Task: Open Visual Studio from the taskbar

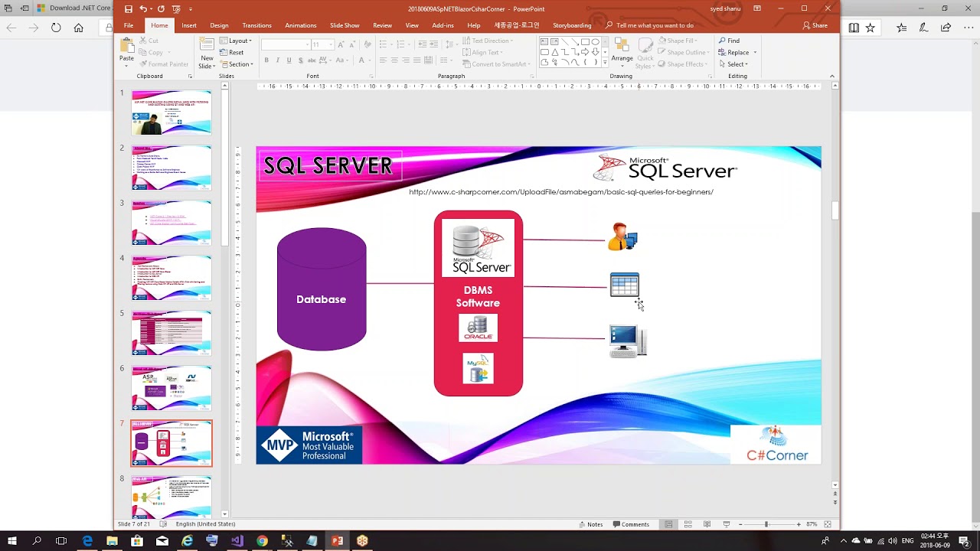Action: (237, 541)
